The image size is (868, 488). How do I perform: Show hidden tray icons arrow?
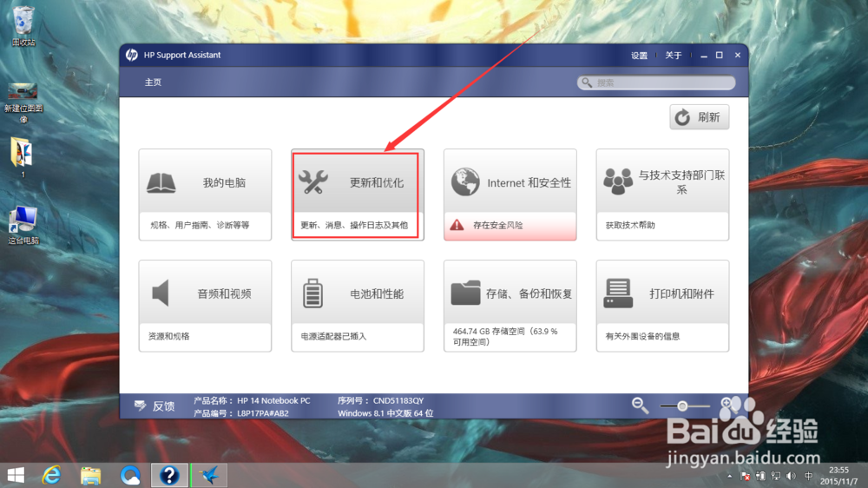point(730,476)
